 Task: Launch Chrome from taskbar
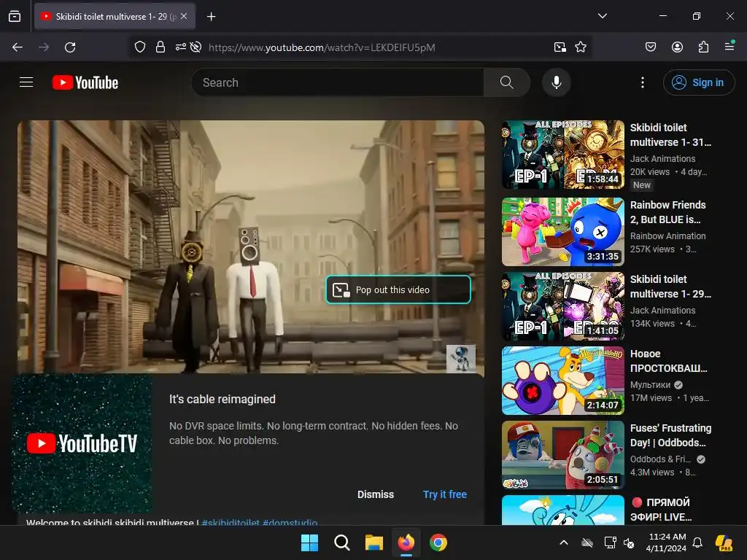pos(438,542)
